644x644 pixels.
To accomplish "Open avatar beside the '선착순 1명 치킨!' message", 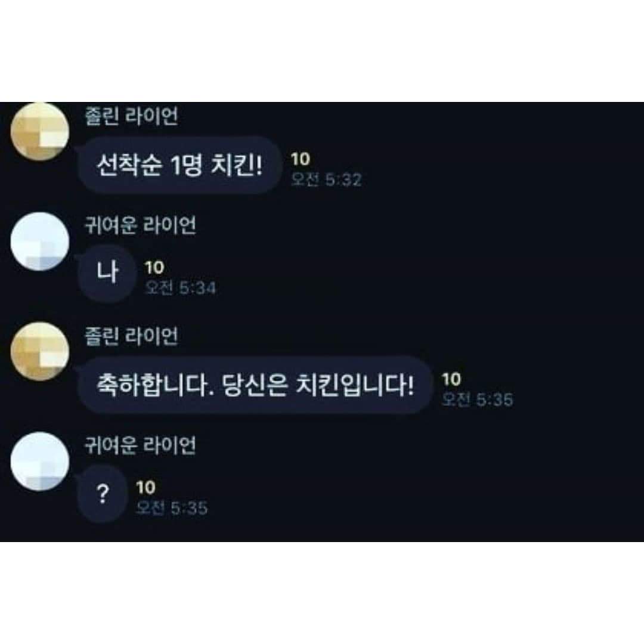I will [x=40, y=131].
